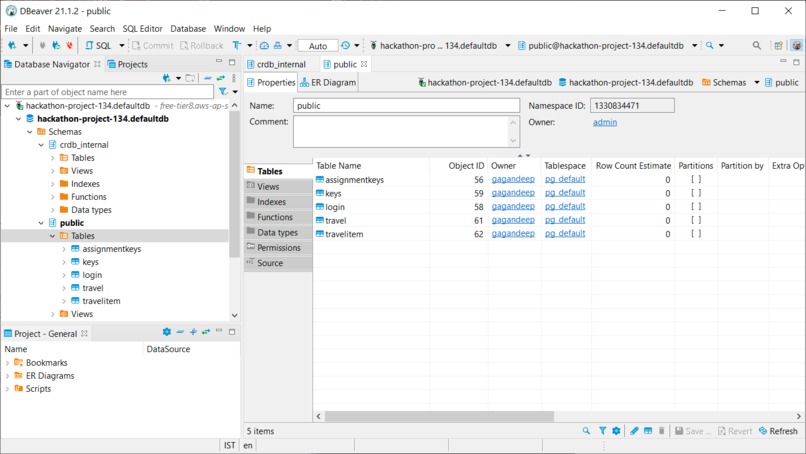
Task: Click the gear configure icon in bottom toolbar
Action: [x=616, y=431]
